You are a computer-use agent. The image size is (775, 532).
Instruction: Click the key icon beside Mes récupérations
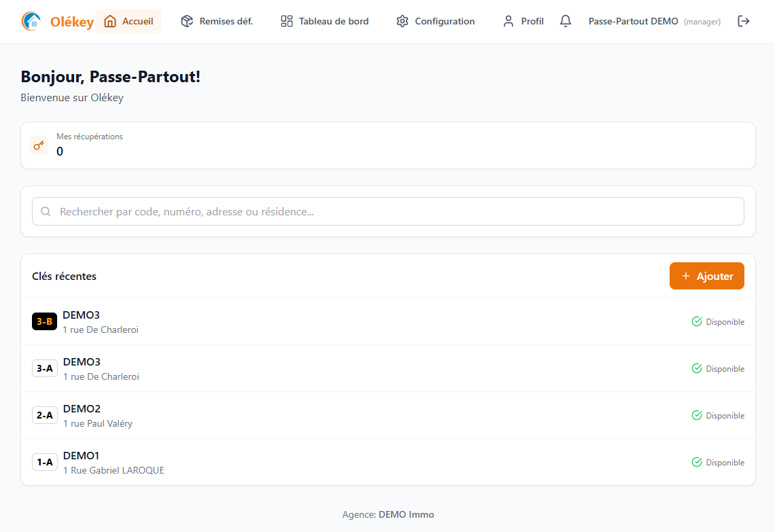click(x=38, y=145)
